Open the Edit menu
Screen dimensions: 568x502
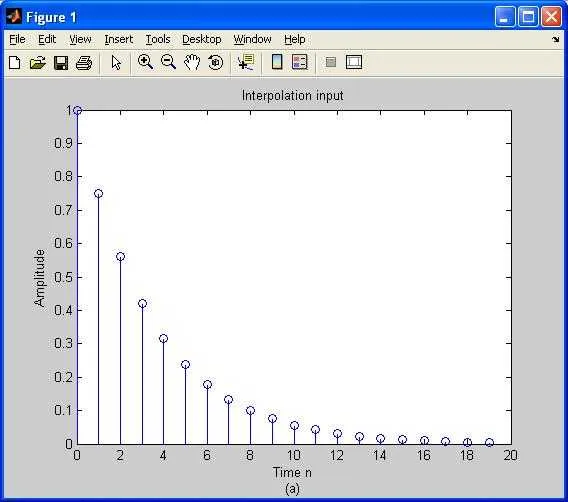click(x=47, y=39)
